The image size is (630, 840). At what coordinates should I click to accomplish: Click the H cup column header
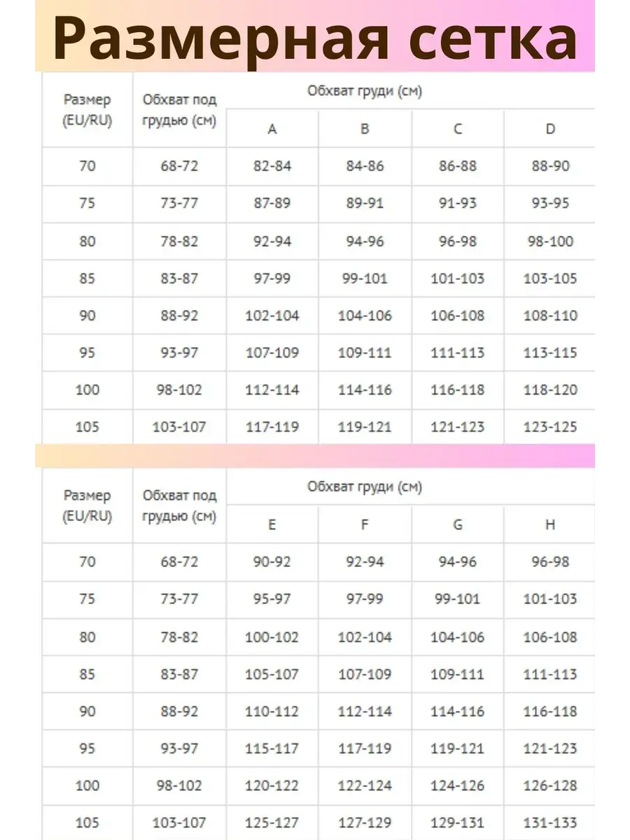click(x=550, y=524)
